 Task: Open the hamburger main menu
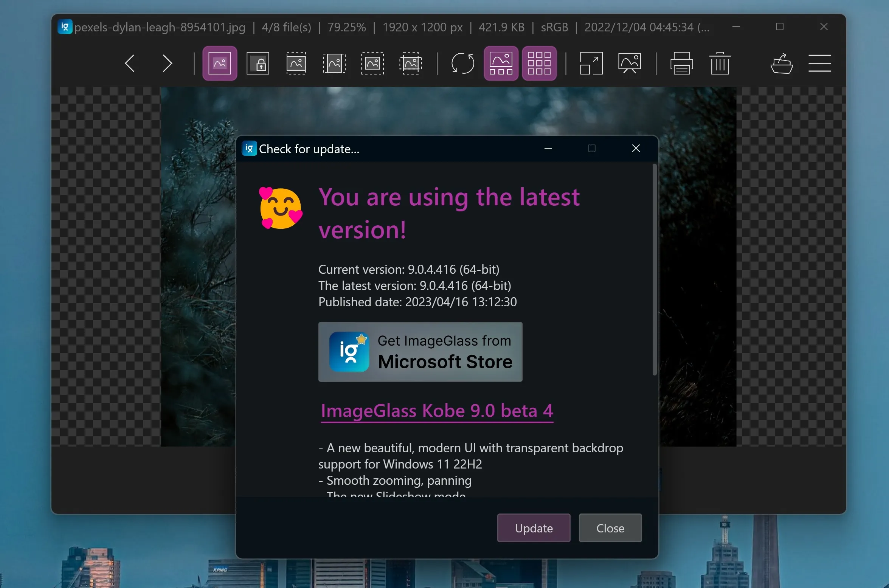[x=819, y=63]
